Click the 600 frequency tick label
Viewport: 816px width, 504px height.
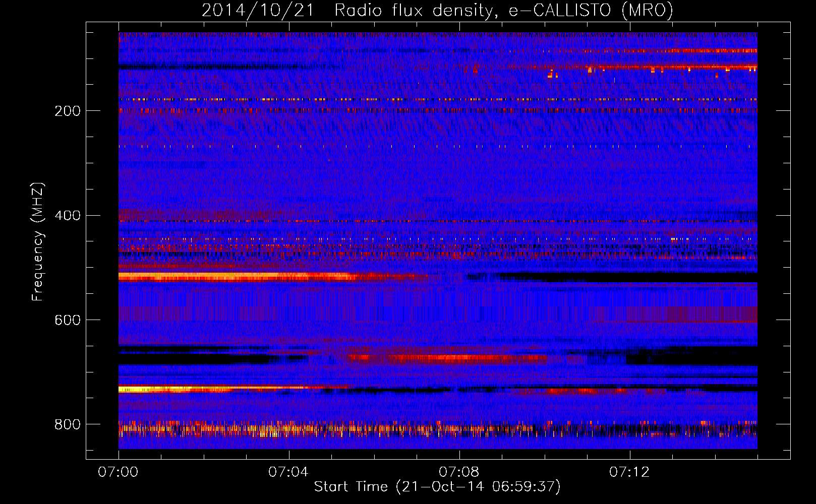click(x=68, y=321)
